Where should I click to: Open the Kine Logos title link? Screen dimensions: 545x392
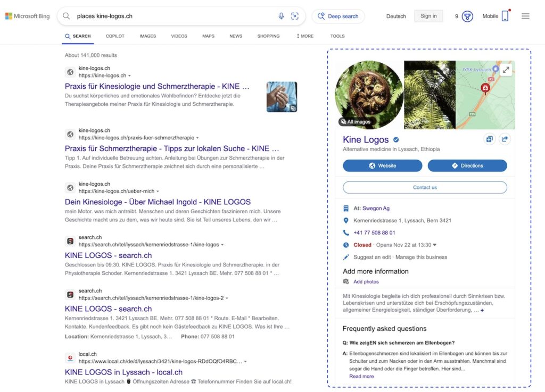[x=366, y=139]
